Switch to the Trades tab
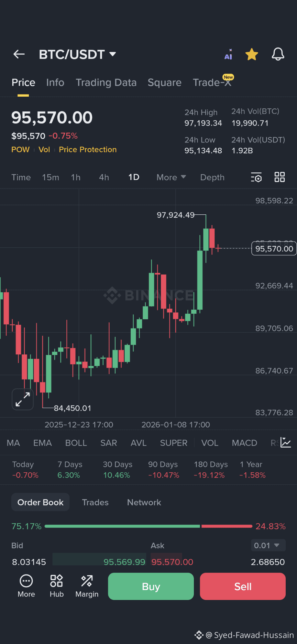 click(95, 502)
